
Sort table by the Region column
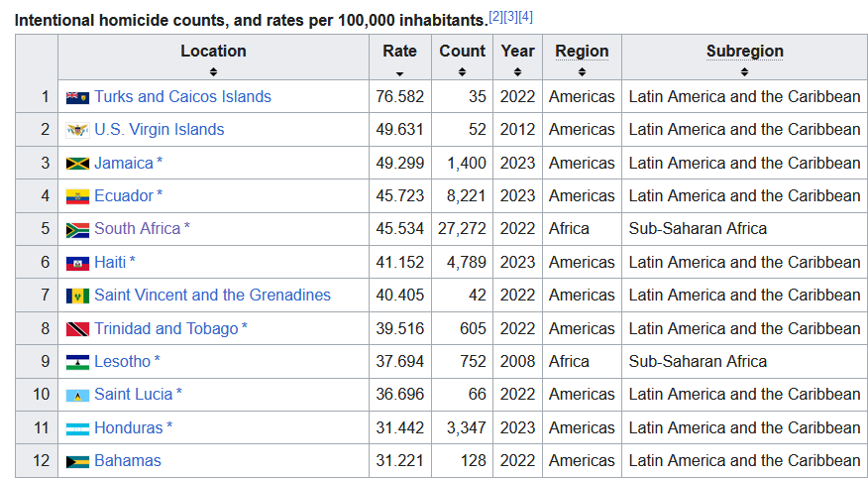[582, 58]
